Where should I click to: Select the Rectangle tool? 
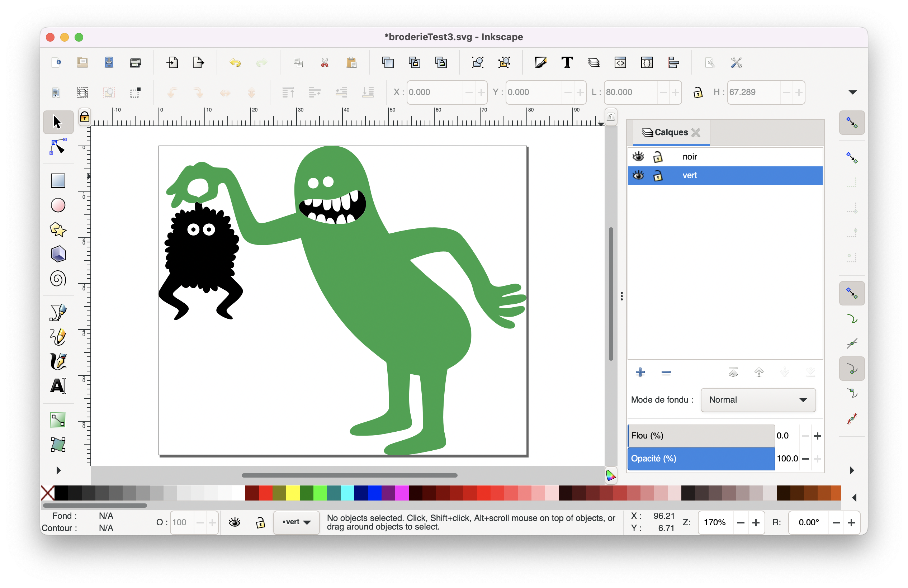(x=58, y=180)
